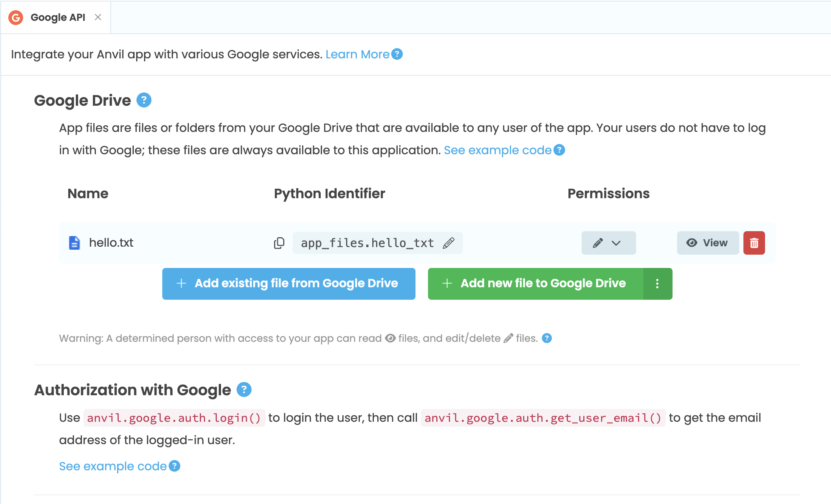Open the Authorization with Google help icon
The image size is (831, 504).
click(x=244, y=389)
